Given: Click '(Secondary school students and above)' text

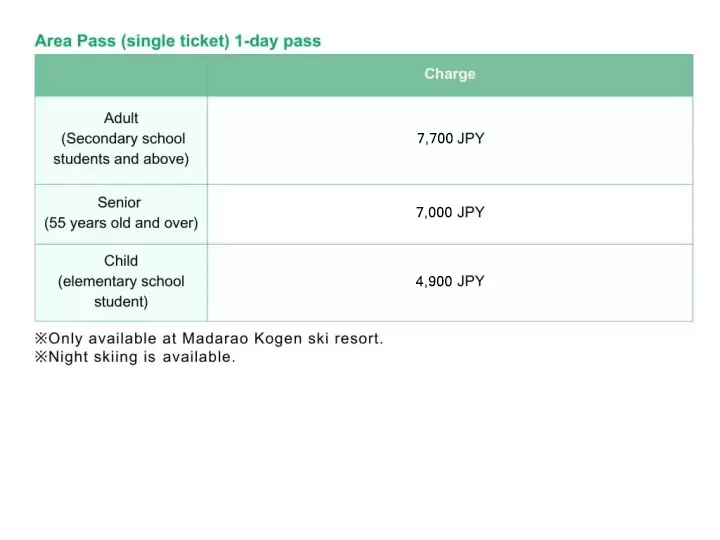Looking at the screenshot, I should pos(121,149).
